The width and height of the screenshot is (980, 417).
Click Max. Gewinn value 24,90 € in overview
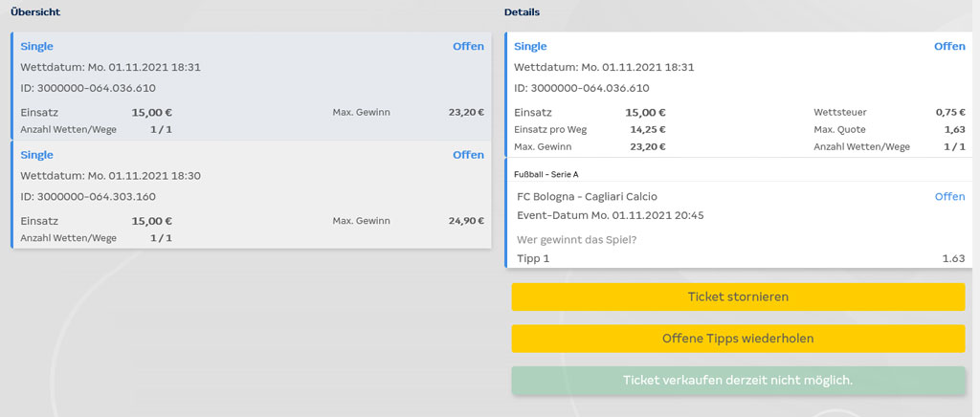pyautogui.click(x=466, y=221)
